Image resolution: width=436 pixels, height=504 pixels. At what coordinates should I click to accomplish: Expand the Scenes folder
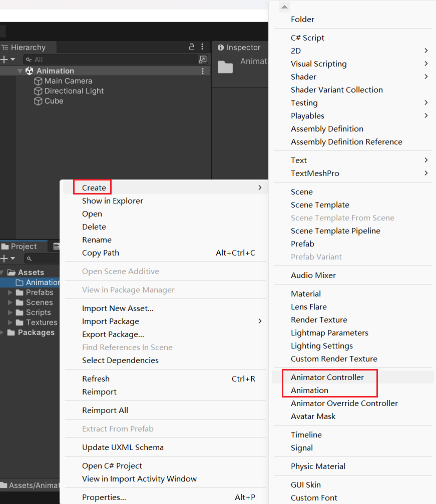point(10,302)
